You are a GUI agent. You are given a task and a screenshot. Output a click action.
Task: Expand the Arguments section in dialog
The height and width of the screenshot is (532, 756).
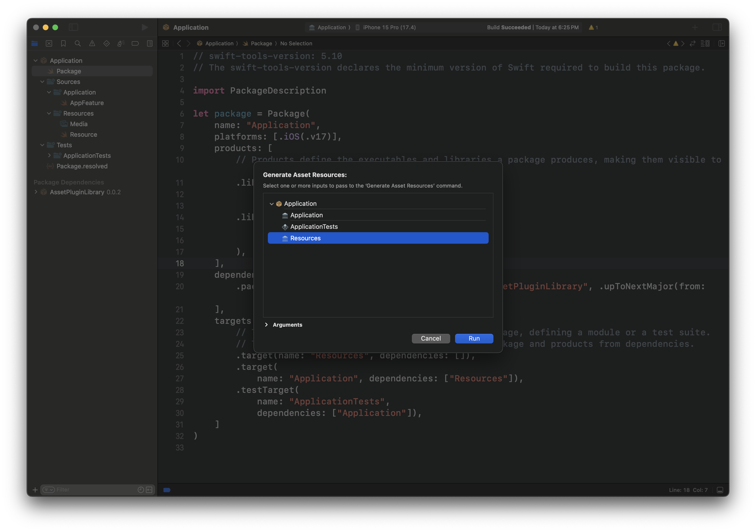tap(266, 325)
